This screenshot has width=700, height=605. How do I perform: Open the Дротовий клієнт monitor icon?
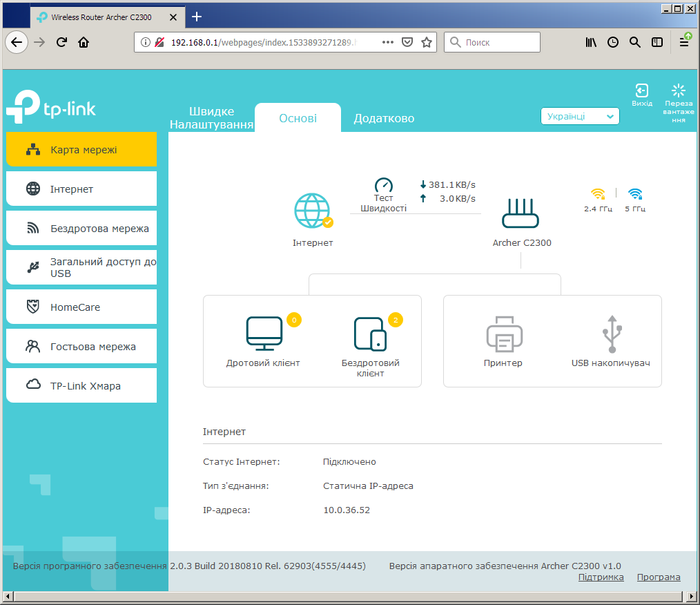[264, 334]
